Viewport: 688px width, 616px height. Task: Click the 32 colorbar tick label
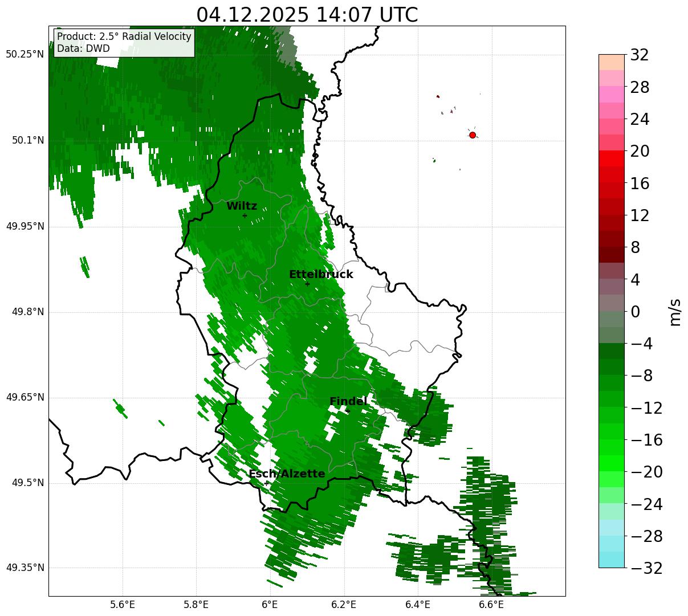tap(639, 55)
